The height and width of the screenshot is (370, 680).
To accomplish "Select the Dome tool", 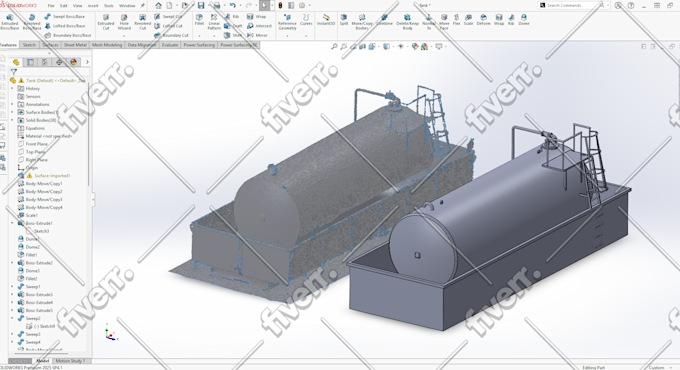I will pyautogui.click(x=524, y=20).
